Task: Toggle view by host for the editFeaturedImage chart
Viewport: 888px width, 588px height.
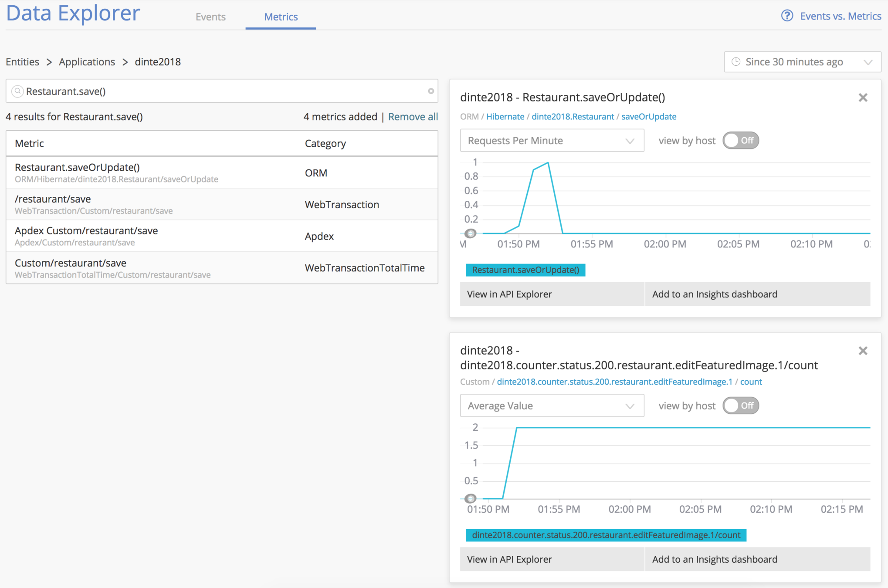Action: (740, 406)
